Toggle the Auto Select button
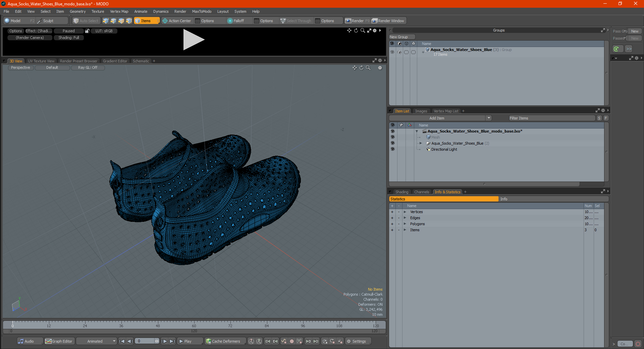This screenshot has width=644, height=349. pyautogui.click(x=86, y=21)
